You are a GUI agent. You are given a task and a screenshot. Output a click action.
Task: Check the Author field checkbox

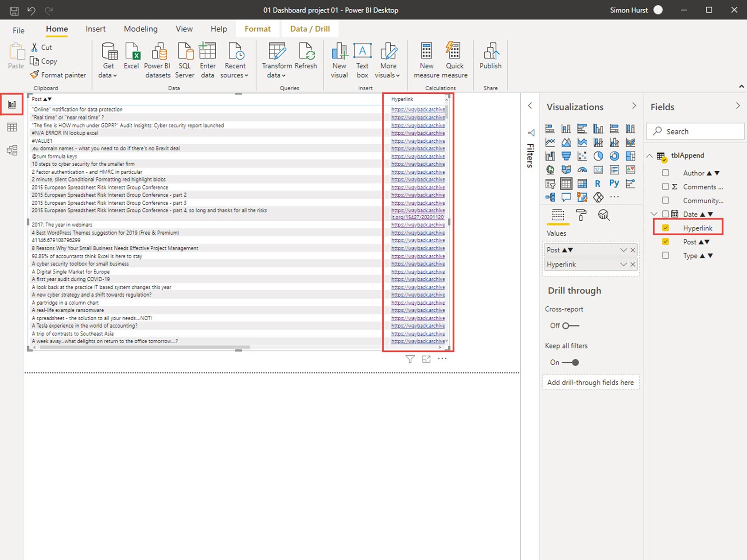pyautogui.click(x=665, y=173)
